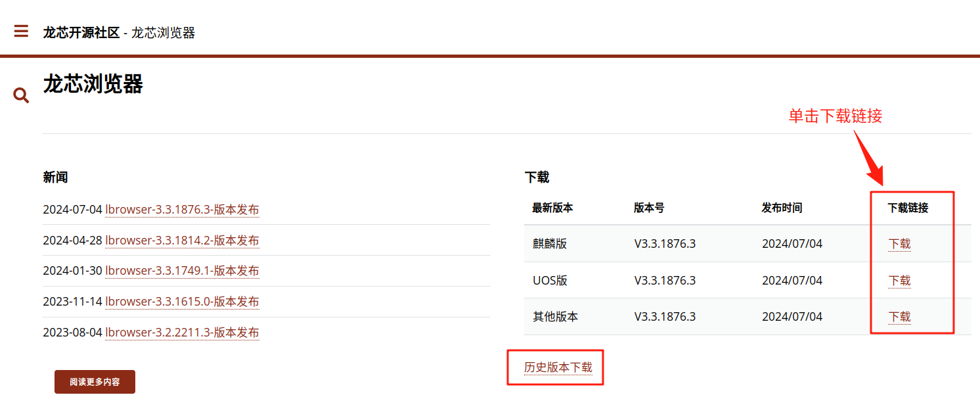Click the 版本号 column header
The height and width of the screenshot is (418, 980).
coord(649,208)
